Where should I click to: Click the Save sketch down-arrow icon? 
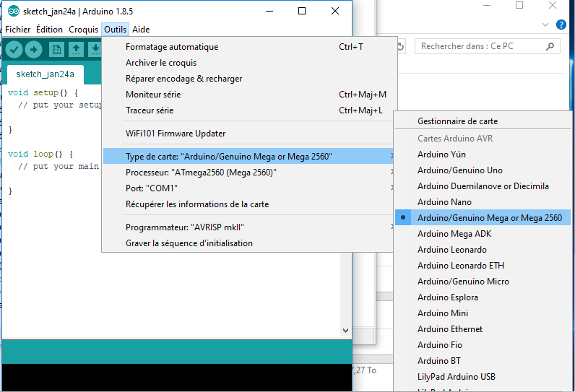tap(95, 50)
